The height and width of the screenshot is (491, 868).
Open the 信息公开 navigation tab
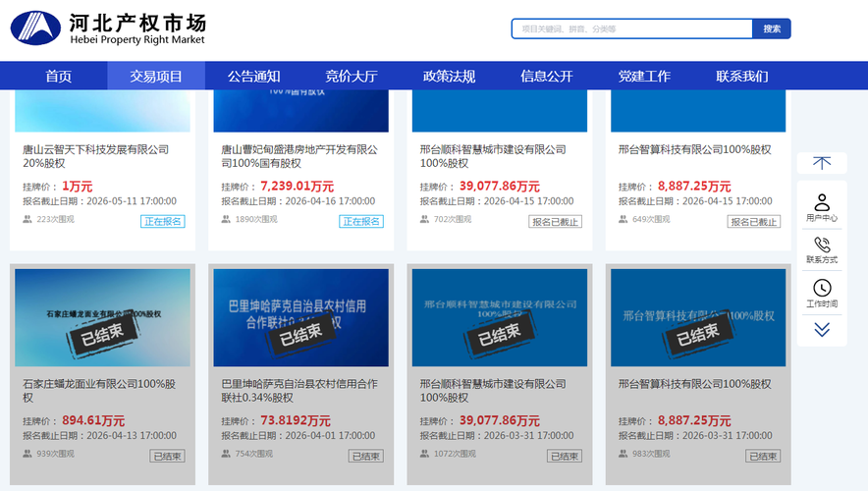click(x=546, y=76)
